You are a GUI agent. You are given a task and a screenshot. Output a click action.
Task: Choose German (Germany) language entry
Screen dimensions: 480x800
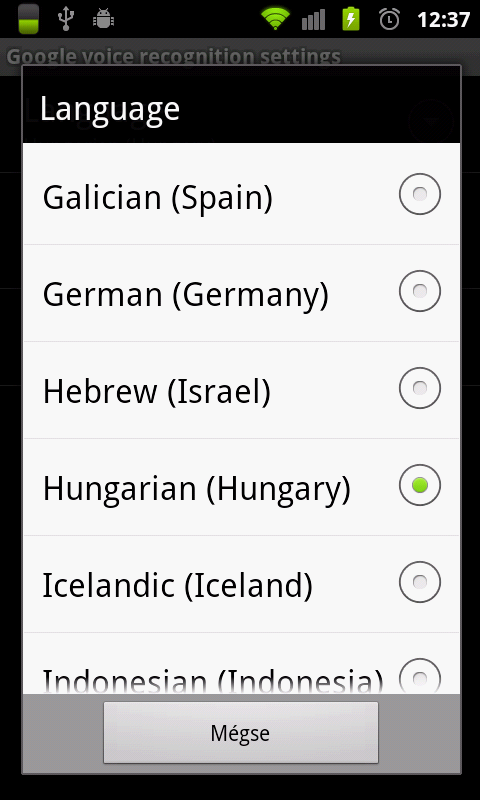pyautogui.click(x=241, y=293)
